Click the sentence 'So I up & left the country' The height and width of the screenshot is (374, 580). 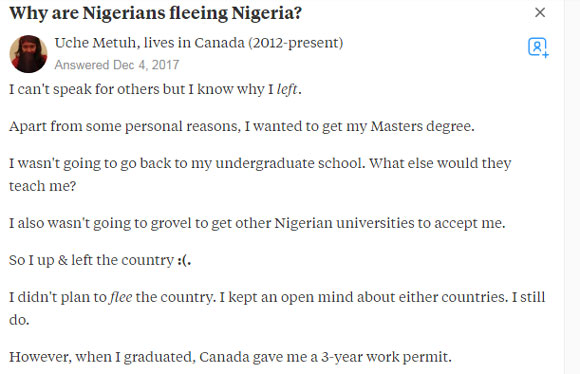[x=100, y=260]
